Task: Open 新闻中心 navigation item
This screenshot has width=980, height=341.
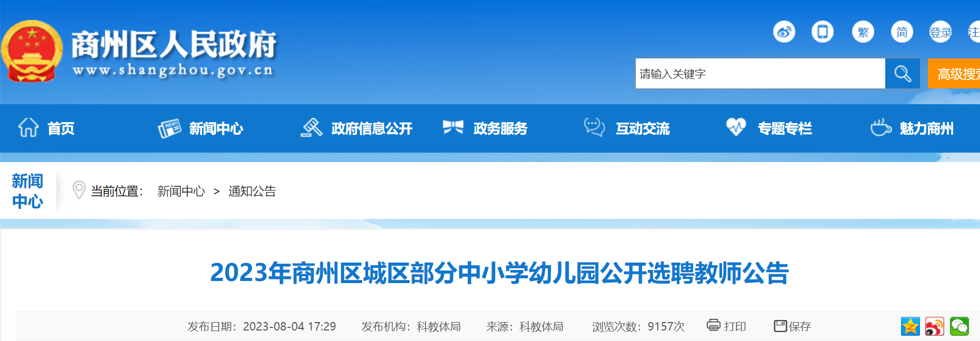Action: click(x=216, y=128)
